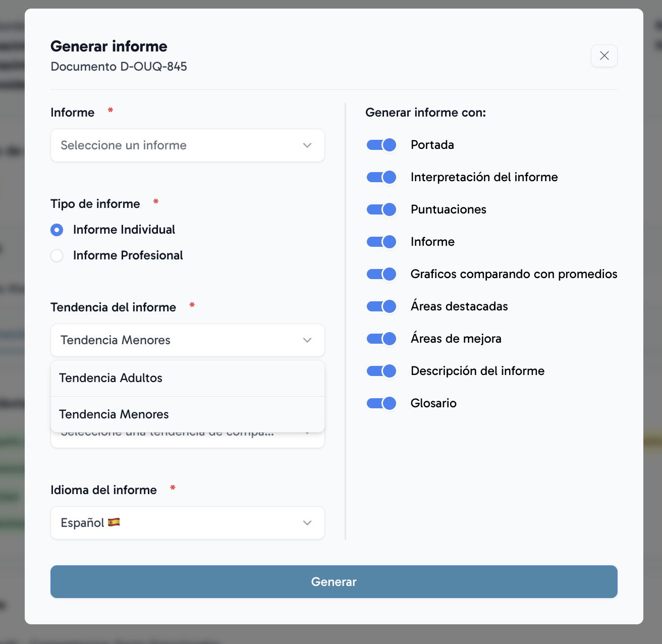Switch off the Informe section toggle
The image size is (662, 644).
[x=381, y=242]
